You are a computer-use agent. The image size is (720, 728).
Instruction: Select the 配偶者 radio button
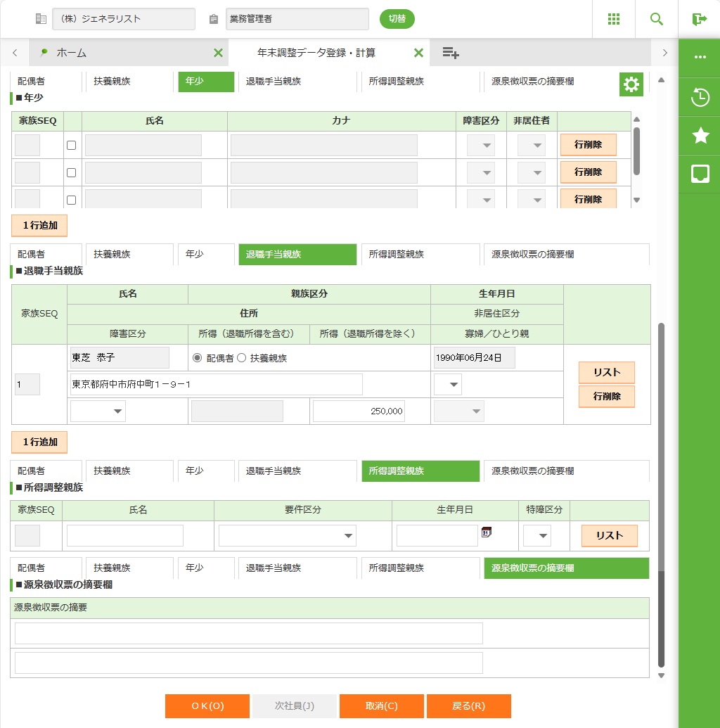pyautogui.click(x=198, y=358)
